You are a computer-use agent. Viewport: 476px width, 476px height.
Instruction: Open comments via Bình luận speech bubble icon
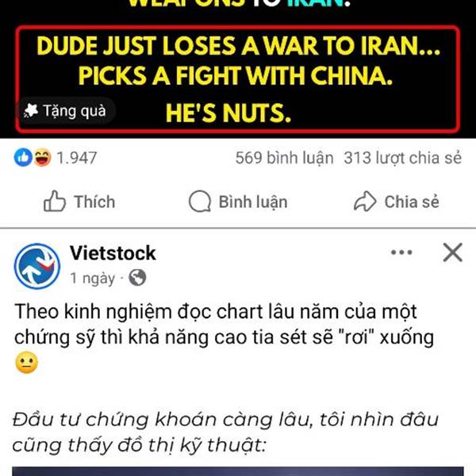pyautogui.click(x=200, y=202)
